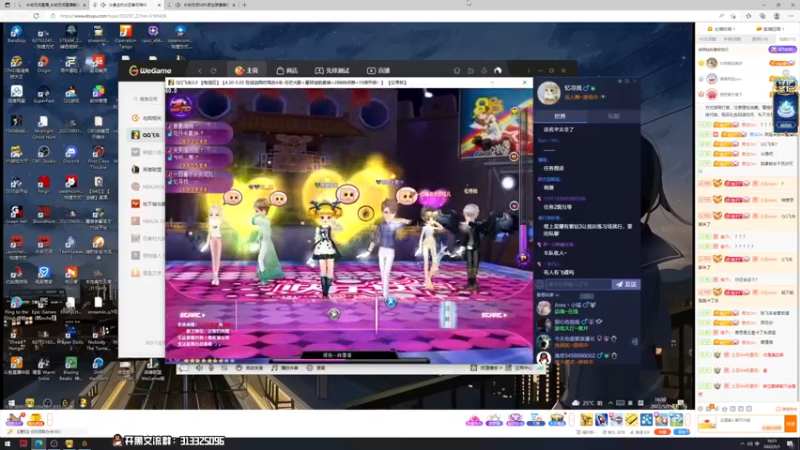Select 英雄联盟 in WeGame sidebar
Image resolution: width=800 pixels, height=450 pixels.
[146, 169]
